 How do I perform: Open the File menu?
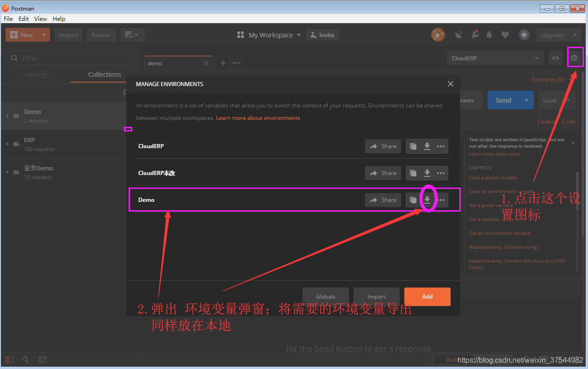pyautogui.click(x=8, y=19)
